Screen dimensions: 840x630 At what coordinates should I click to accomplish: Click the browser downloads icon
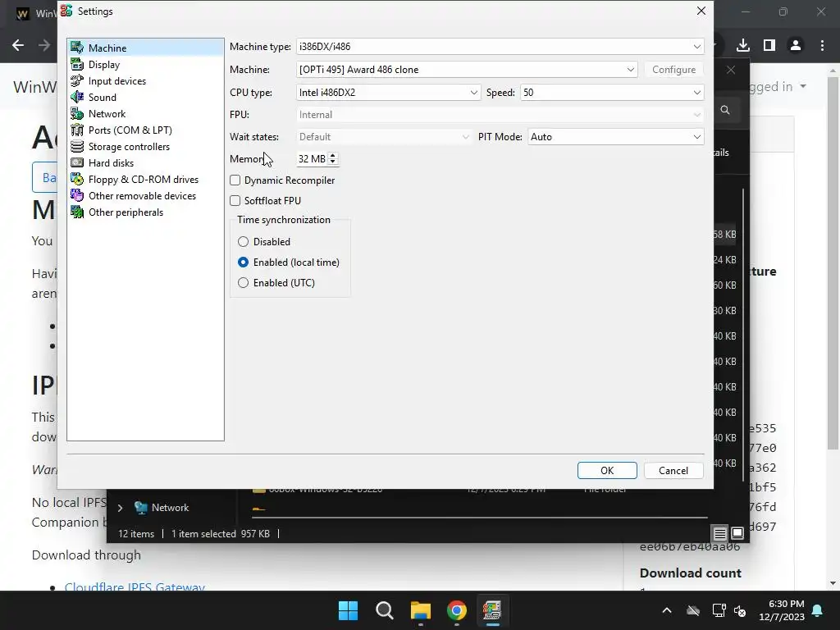point(743,45)
